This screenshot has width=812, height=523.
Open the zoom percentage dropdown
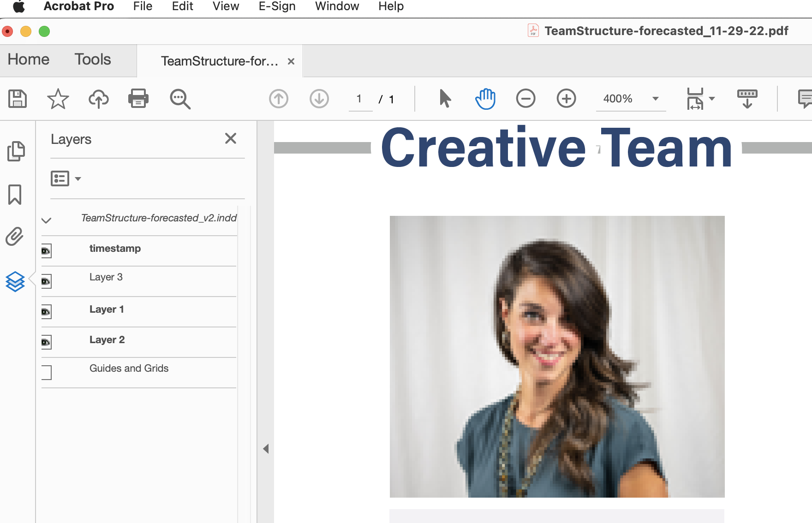[x=655, y=98]
